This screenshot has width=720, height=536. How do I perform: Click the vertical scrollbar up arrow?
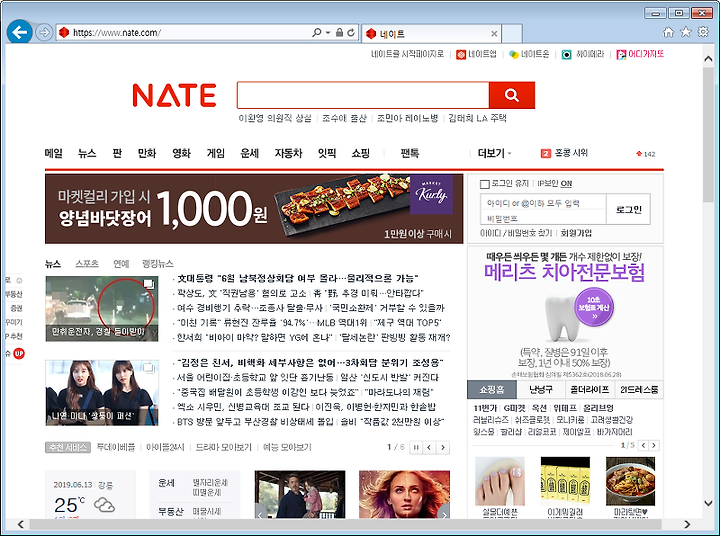tap(708, 59)
